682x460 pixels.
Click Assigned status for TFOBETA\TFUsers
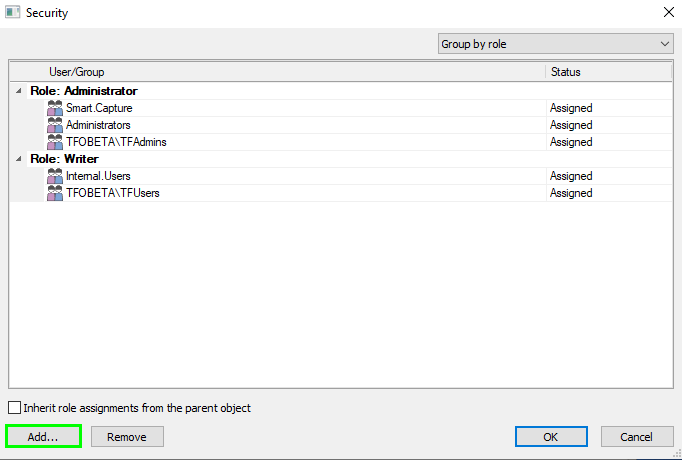coord(571,193)
